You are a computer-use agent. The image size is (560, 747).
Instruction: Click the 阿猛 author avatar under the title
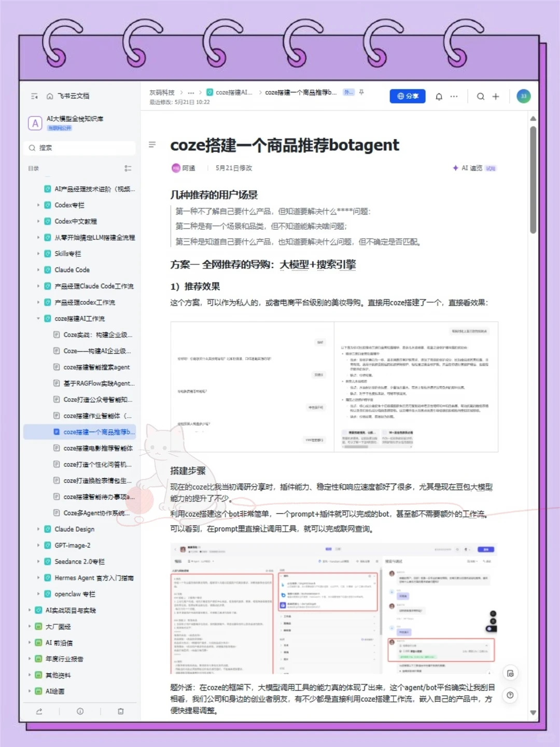tap(176, 168)
